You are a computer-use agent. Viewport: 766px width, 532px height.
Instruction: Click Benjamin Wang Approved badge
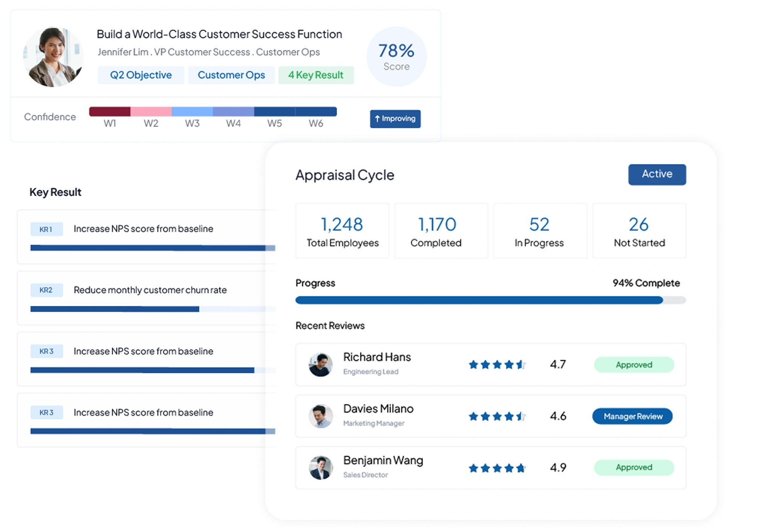pyautogui.click(x=634, y=467)
